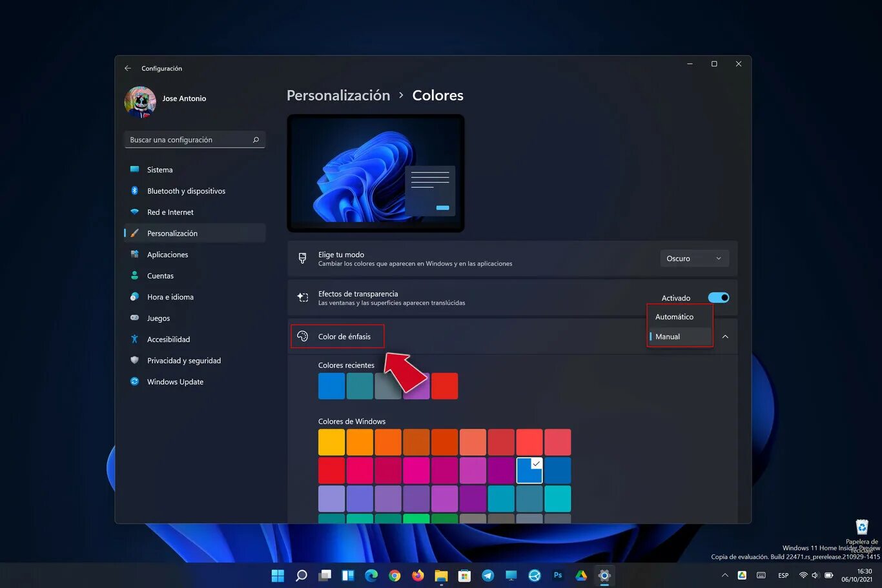This screenshot has height=588, width=882.
Task: Open Windows Start button on taskbar
Action: tap(278, 576)
